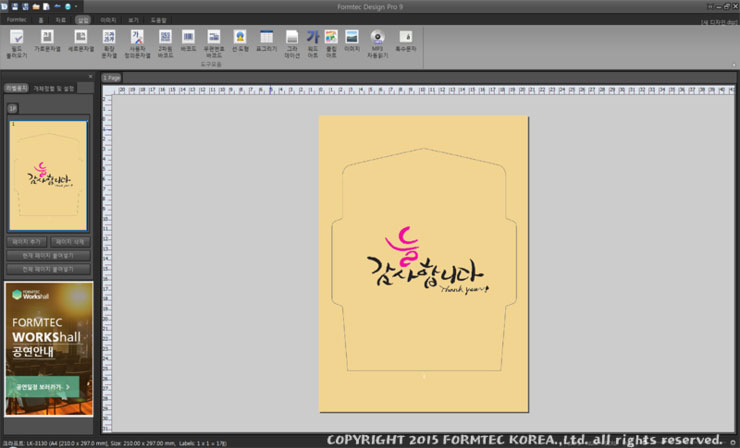Choose the 사용자 정의문자열 custom text tool
740x448 pixels.
137,44
